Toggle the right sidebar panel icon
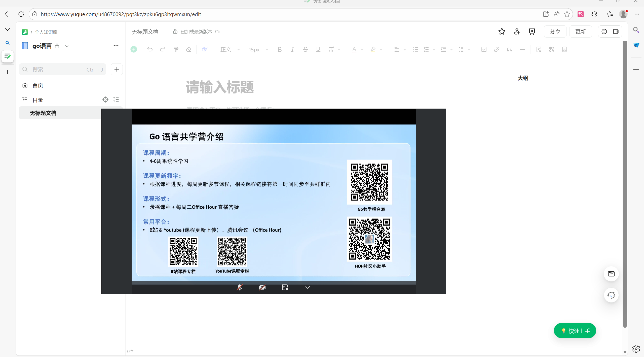This screenshot has height=357, width=644. (x=616, y=31)
